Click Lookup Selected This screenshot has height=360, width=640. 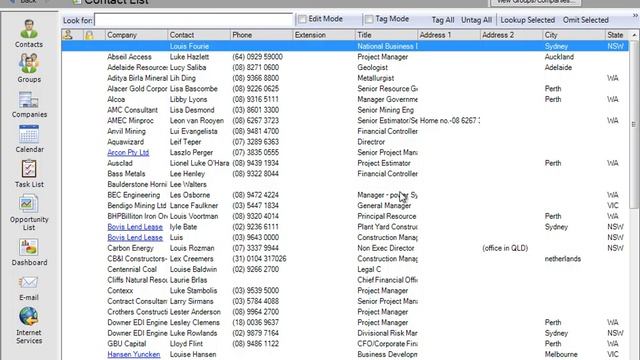[x=527, y=20]
